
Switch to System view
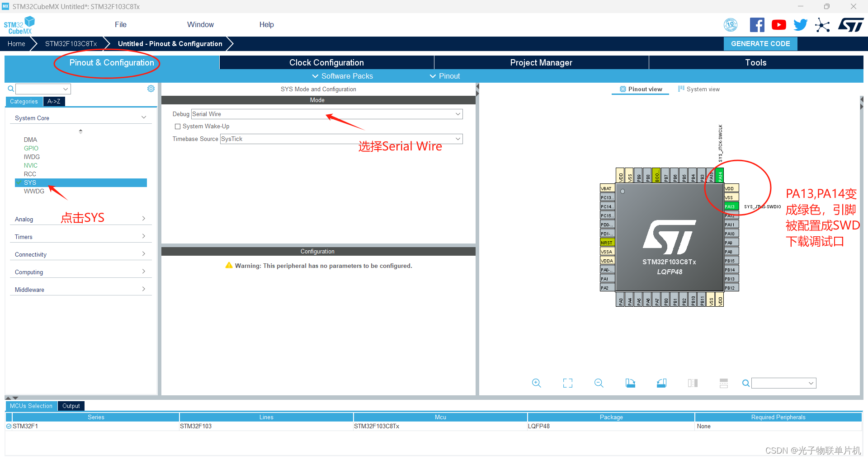tap(698, 89)
